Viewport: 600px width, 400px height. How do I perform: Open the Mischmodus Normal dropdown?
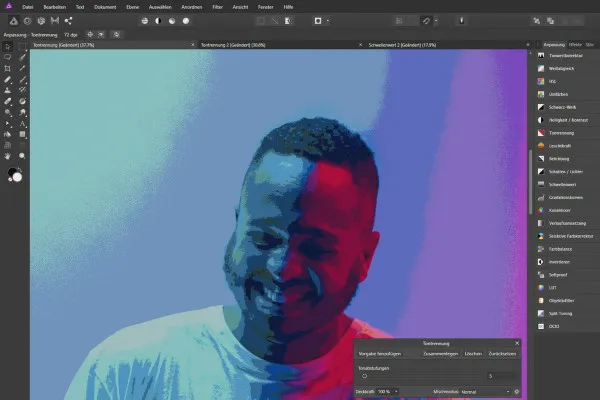coord(484,391)
